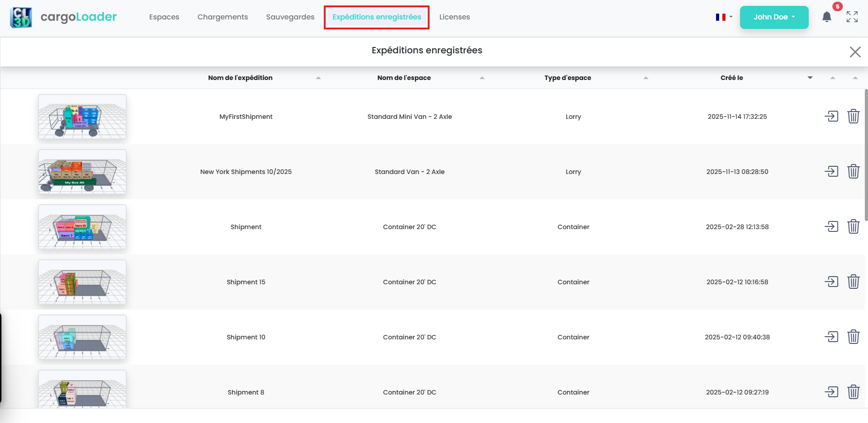
Task: Load the MyFirstShipment shipment via its open icon
Action: click(x=831, y=116)
